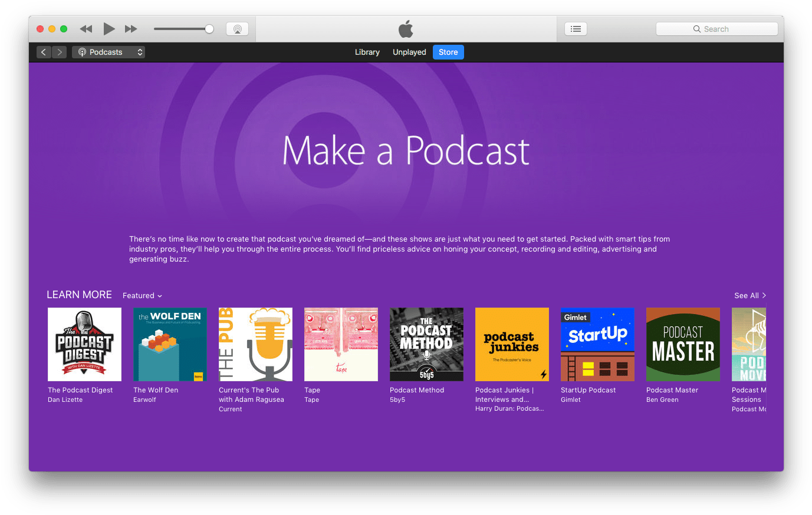Open the Podcasts media picker dropdown

tap(109, 52)
